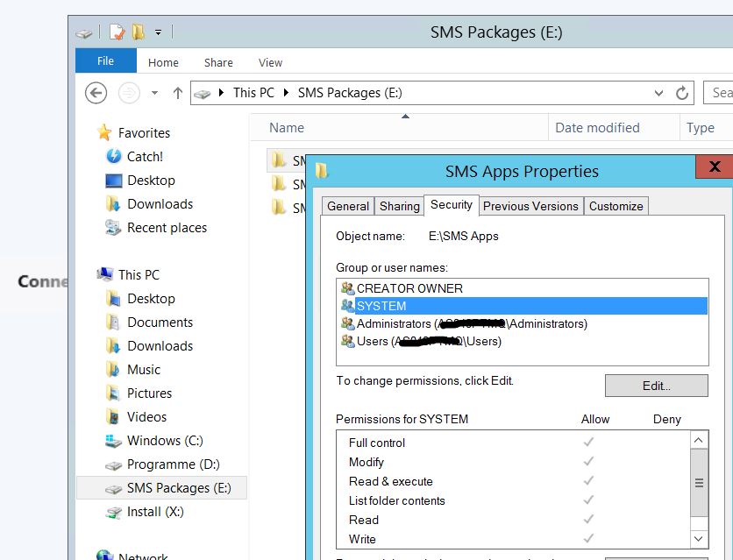Open Catch! under Favorites
This screenshot has height=560, width=733.
(x=145, y=157)
